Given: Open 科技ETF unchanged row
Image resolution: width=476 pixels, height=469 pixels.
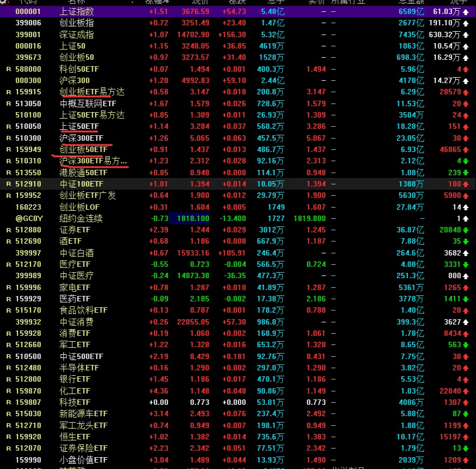Looking at the screenshot, I should tap(238, 403).
